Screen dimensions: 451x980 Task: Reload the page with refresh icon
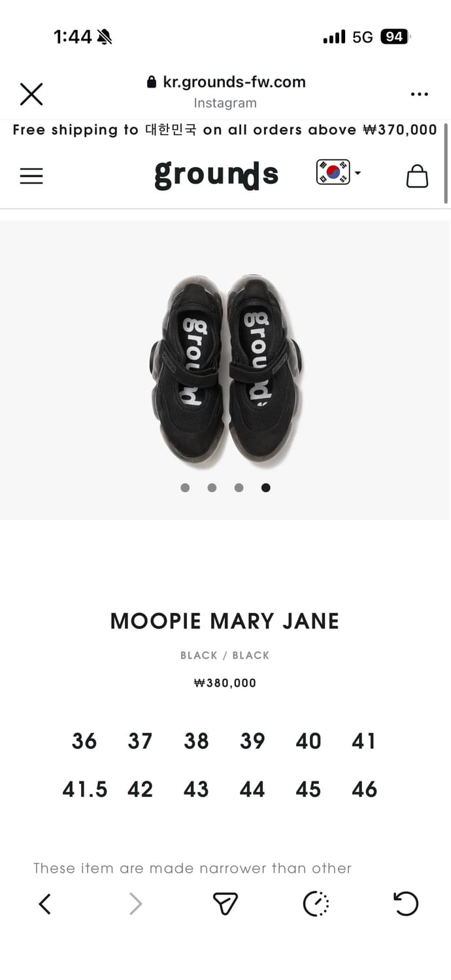coord(406,904)
